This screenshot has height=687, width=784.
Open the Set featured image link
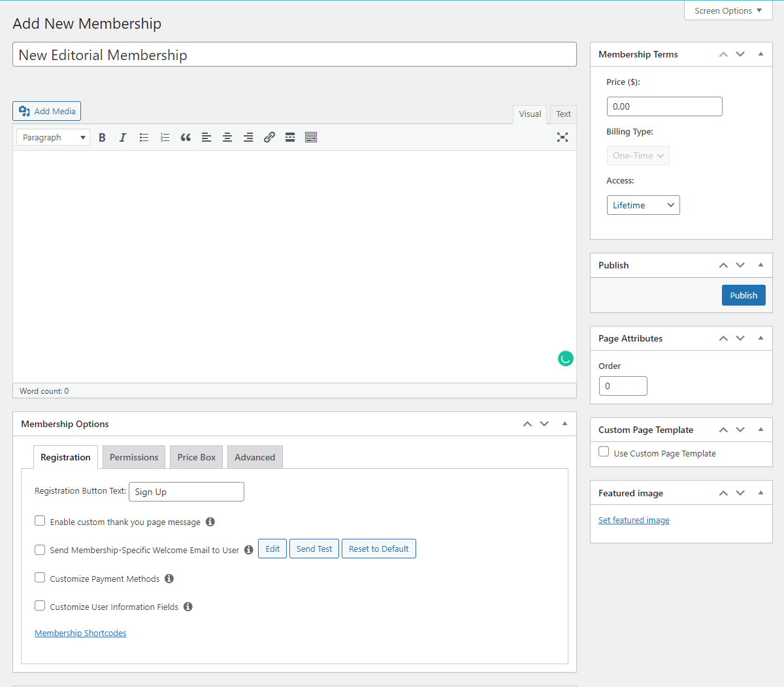pyautogui.click(x=634, y=520)
